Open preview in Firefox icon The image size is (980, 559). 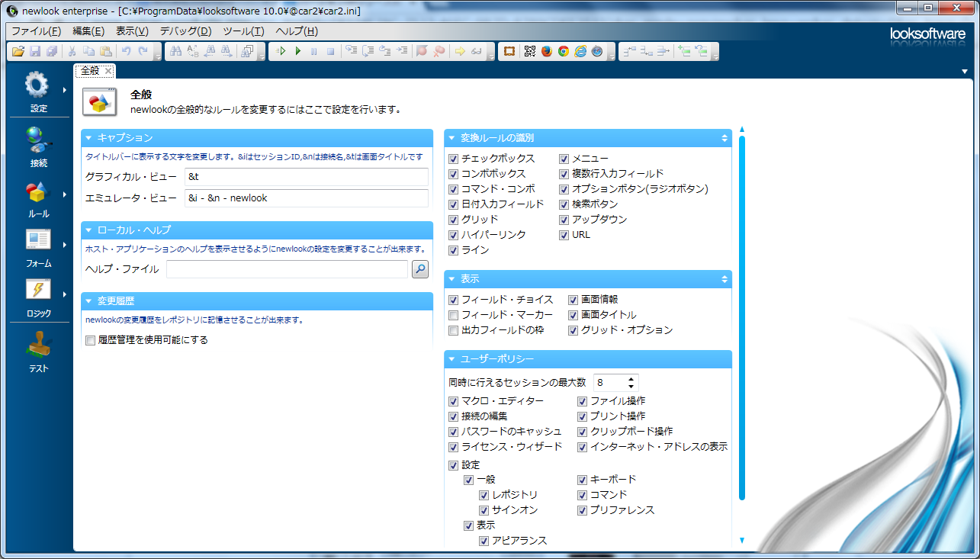click(547, 51)
